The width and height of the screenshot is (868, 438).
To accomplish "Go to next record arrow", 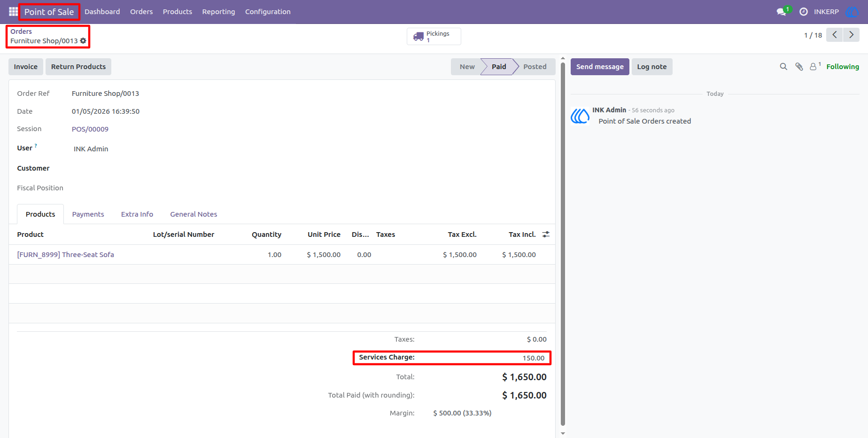I will click(851, 35).
